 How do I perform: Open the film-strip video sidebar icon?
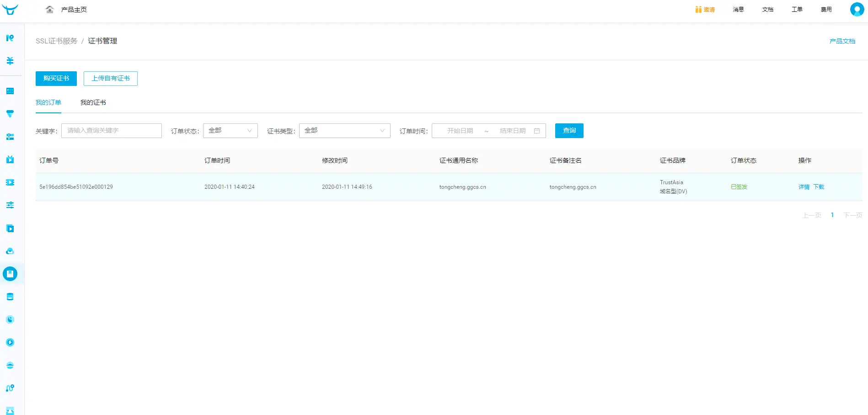click(10, 182)
